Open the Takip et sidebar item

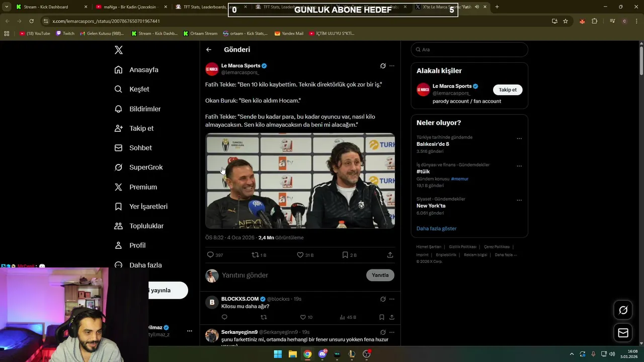point(134,128)
